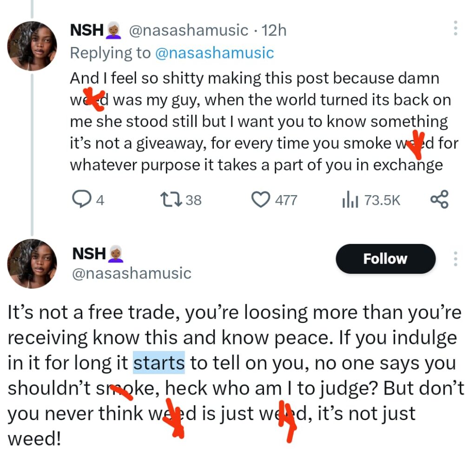Click the NSH name left of Follow button
476x468 pixels.
coord(89,254)
